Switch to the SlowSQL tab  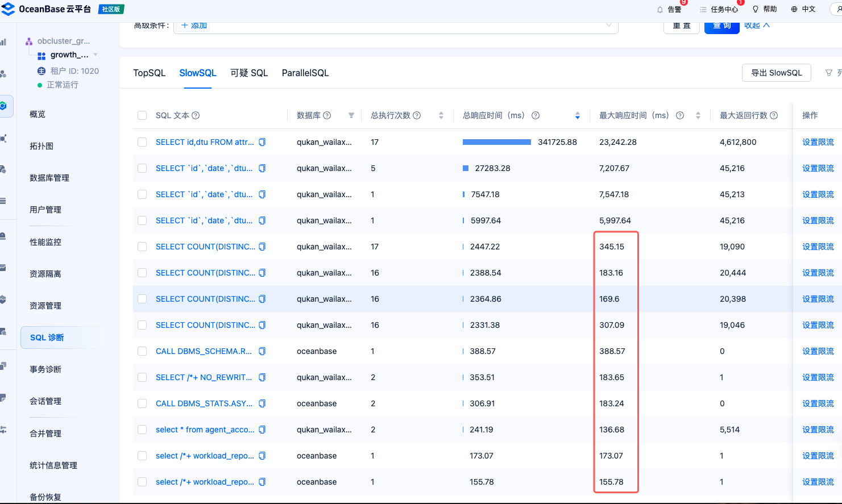(198, 73)
